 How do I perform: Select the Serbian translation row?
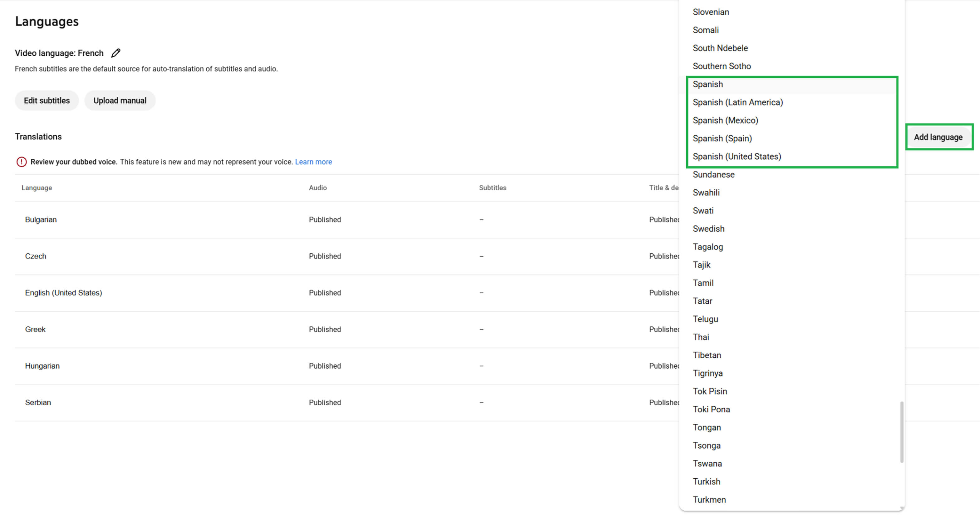347,403
